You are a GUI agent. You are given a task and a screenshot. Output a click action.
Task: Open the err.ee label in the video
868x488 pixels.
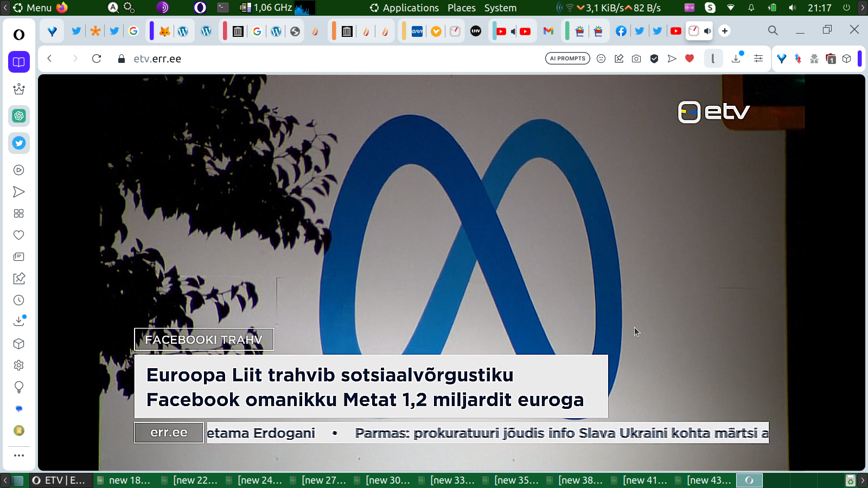[169, 433]
